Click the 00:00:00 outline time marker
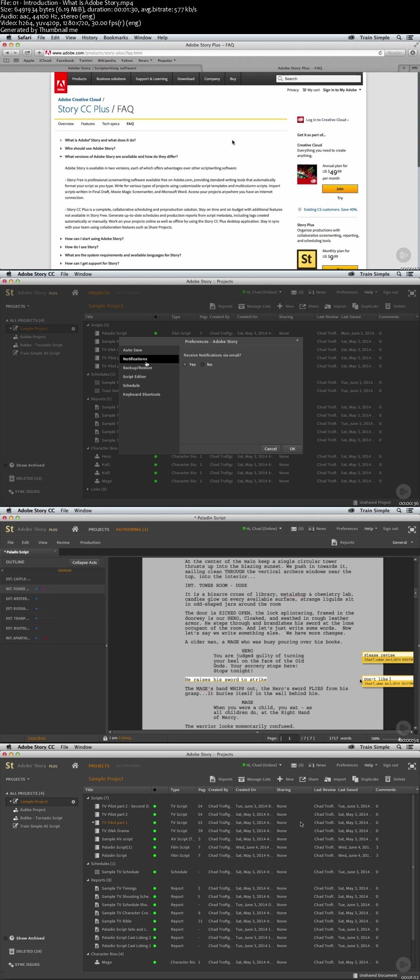This screenshot has height=980, width=420. coord(65,571)
